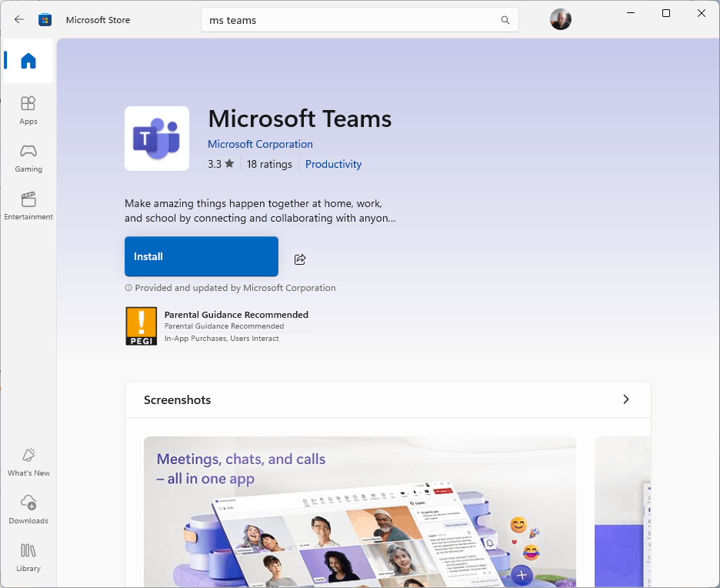Open the Home sidebar tab
The width and height of the screenshot is (720, 588).
[x=28, y=61]
